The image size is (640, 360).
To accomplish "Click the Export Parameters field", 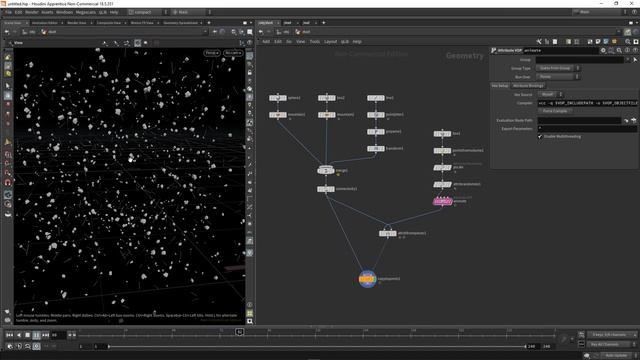I will [587, 129].
